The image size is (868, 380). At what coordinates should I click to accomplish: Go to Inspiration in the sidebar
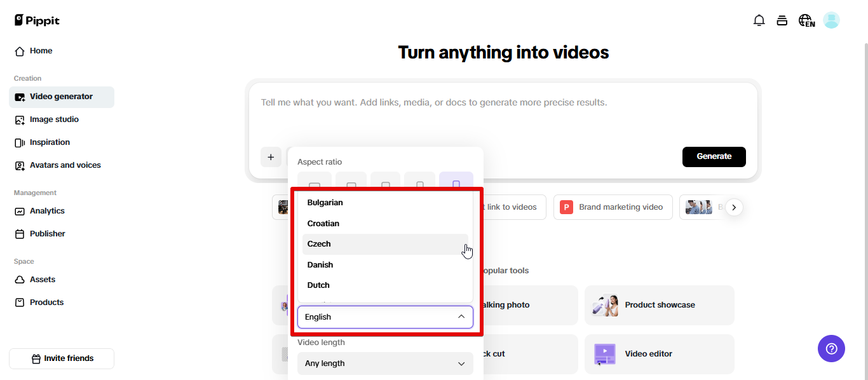(x=49, y=142)
